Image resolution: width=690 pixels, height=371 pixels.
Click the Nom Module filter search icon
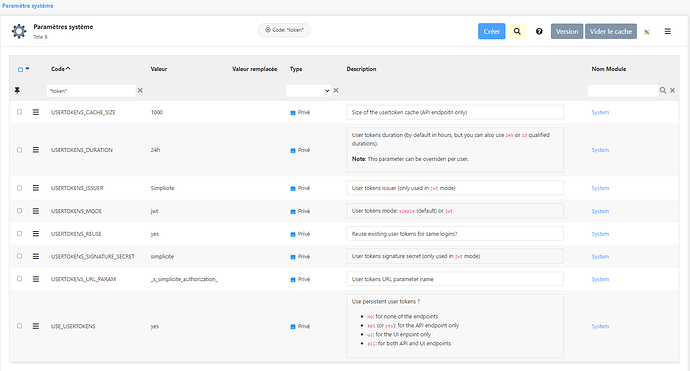(x=663, y=90)
